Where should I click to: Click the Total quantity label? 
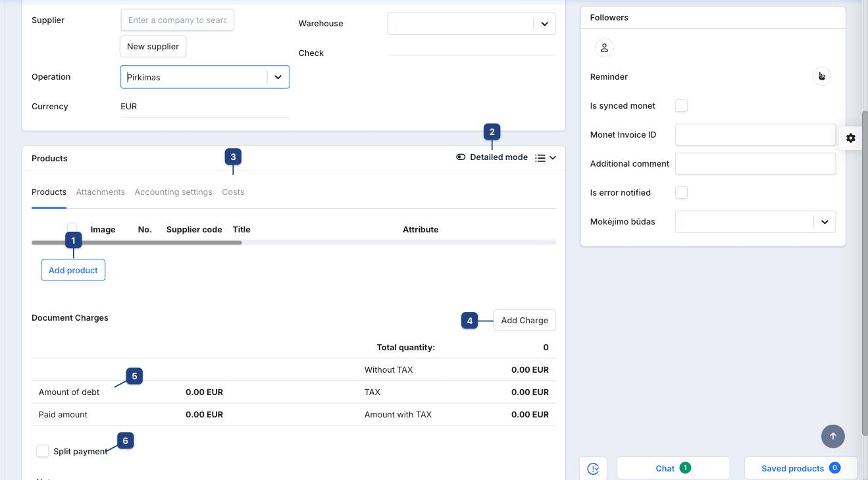[406, 348]
